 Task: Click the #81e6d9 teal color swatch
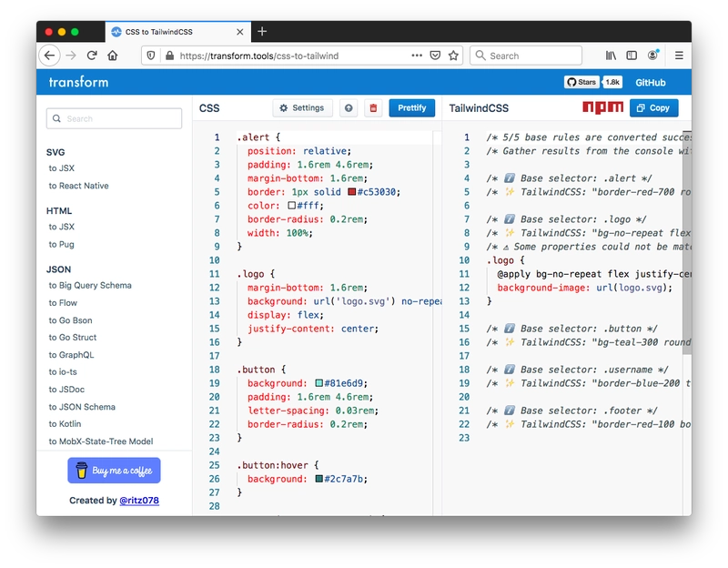pyautogui.click(x=319, y=383)
